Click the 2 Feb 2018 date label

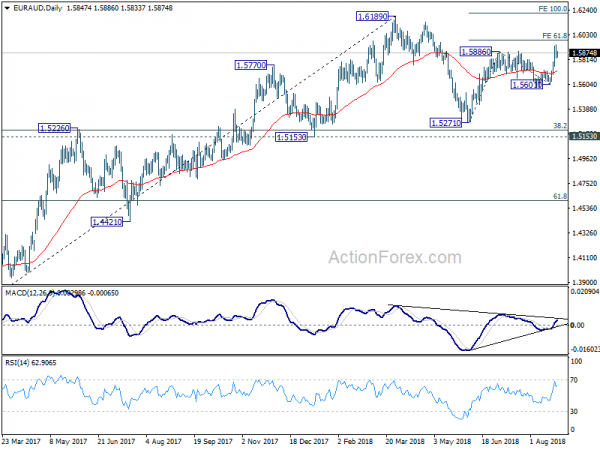point(355,442)
